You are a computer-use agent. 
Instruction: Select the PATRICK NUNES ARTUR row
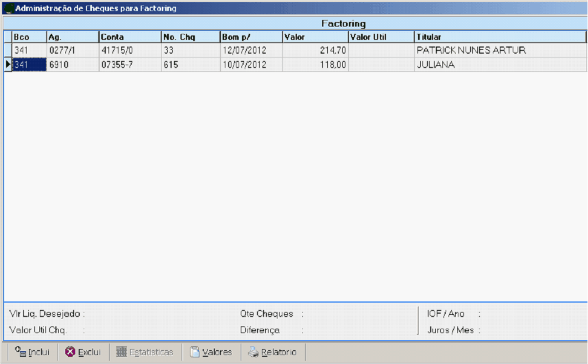(471, 50)
